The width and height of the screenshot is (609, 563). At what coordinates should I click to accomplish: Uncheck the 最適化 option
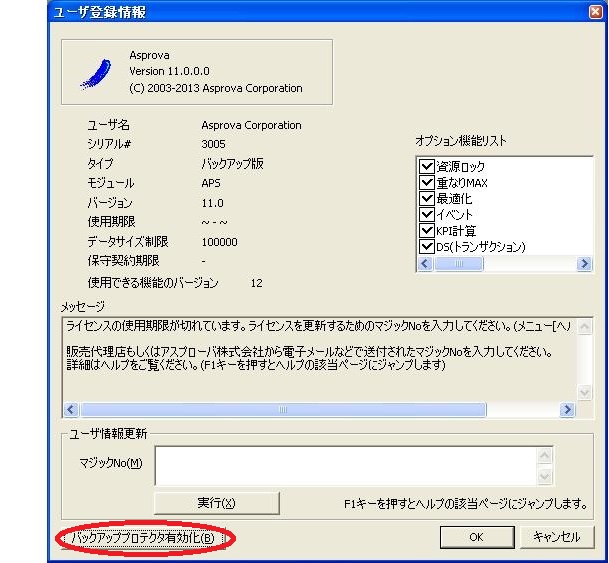[426, 198]
